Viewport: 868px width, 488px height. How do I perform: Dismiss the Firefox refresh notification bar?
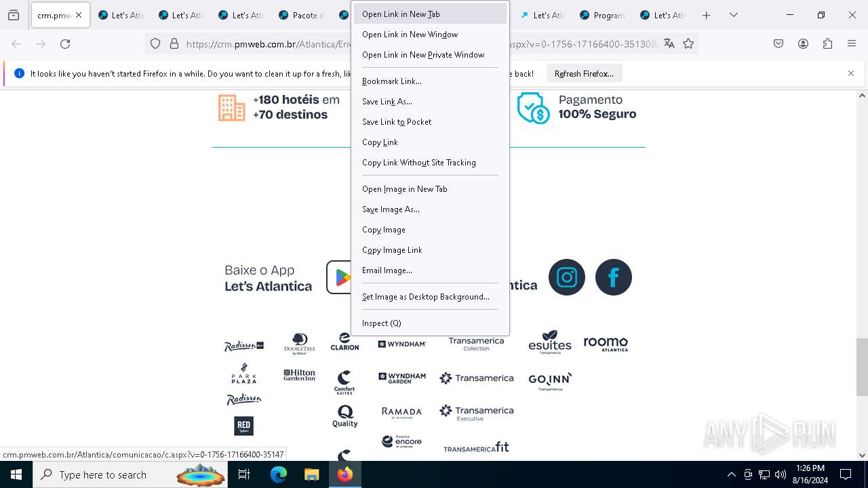(x=851, y=73)
